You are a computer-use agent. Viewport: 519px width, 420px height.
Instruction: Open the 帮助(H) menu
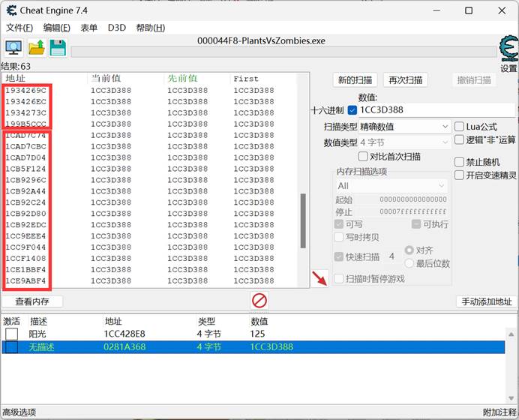tap(151, 28)
